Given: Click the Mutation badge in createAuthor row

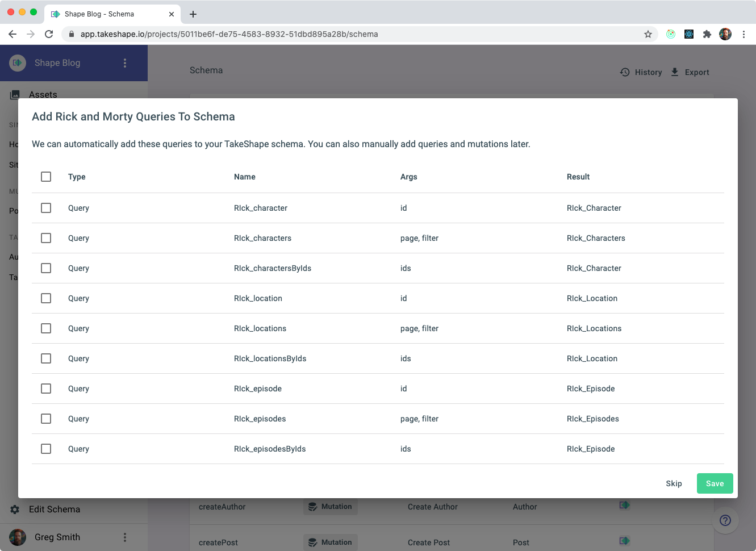Looking at the screenshot, I should [331, 507].
